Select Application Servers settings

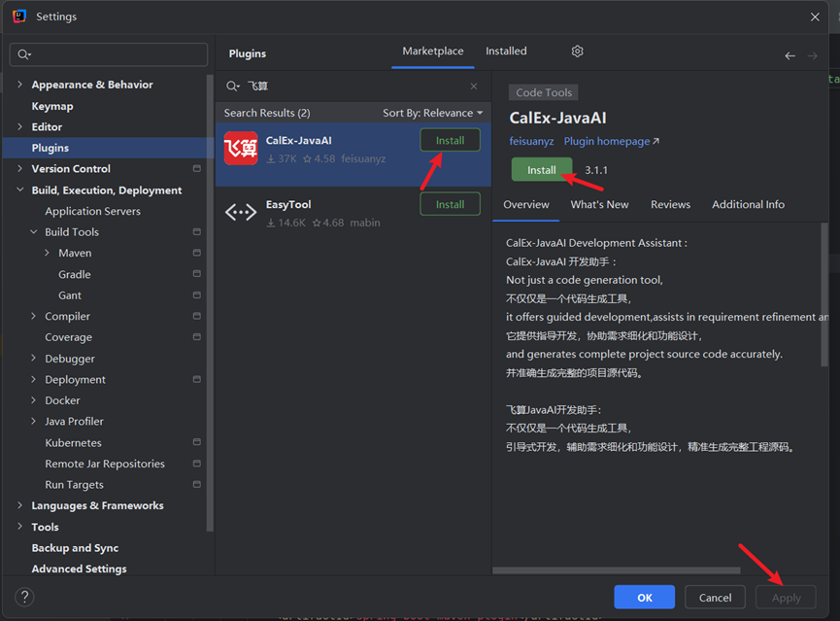pyautogui.click(x=92, y=211)
